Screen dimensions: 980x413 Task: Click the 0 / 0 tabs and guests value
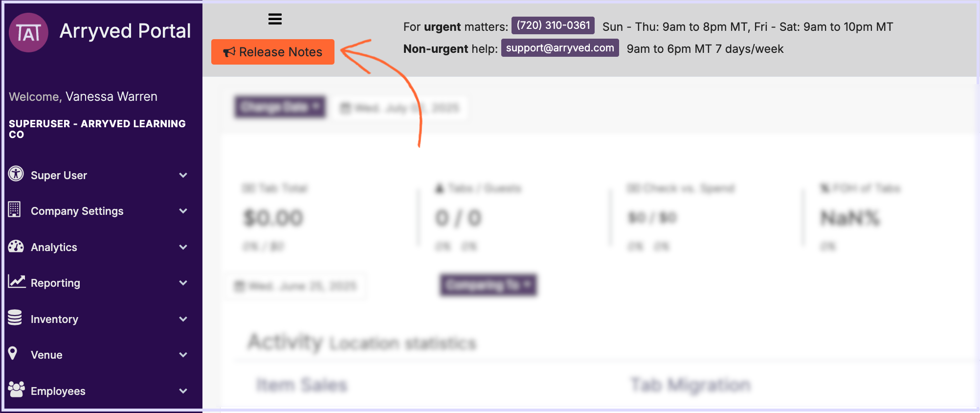[459, 218]
